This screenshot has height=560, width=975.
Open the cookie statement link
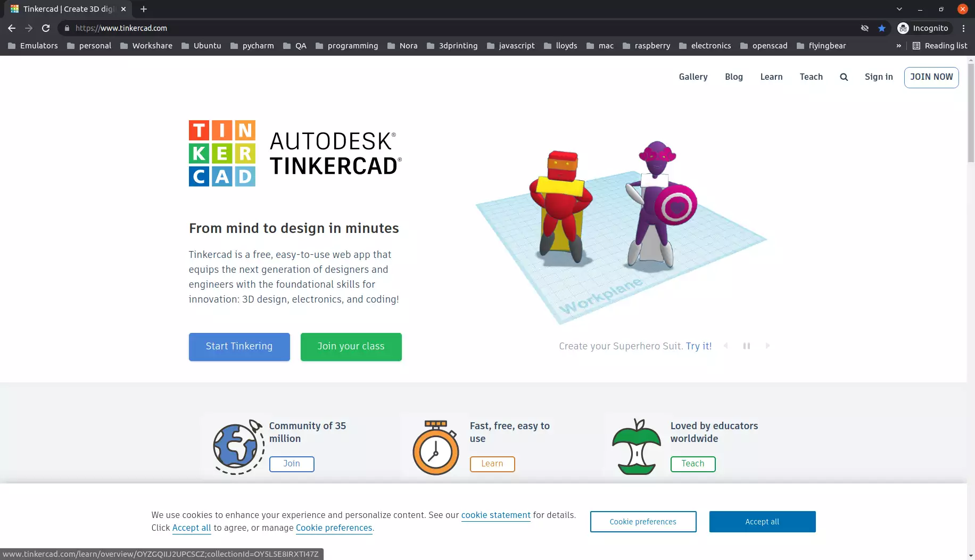[495, 515]
